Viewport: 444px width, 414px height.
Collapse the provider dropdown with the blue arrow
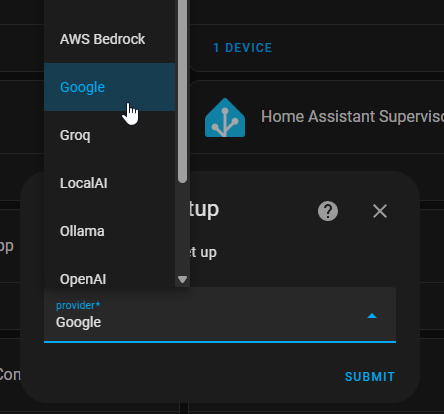point(372,316)
